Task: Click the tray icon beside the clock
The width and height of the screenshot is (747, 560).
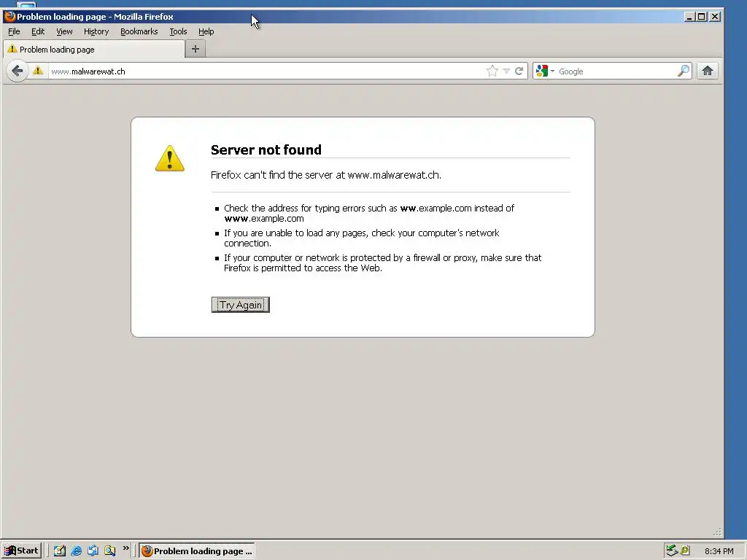Action: [685, 551]
